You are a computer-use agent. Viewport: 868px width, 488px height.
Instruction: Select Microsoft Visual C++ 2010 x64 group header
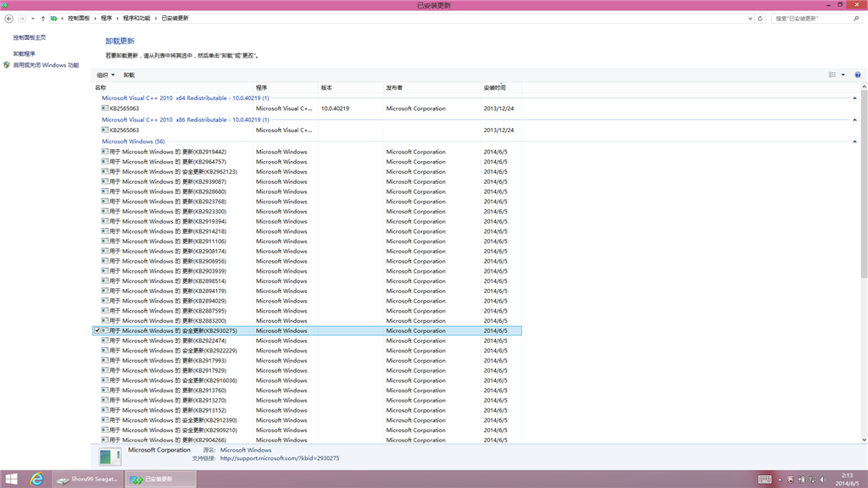[x=186, y=98]
